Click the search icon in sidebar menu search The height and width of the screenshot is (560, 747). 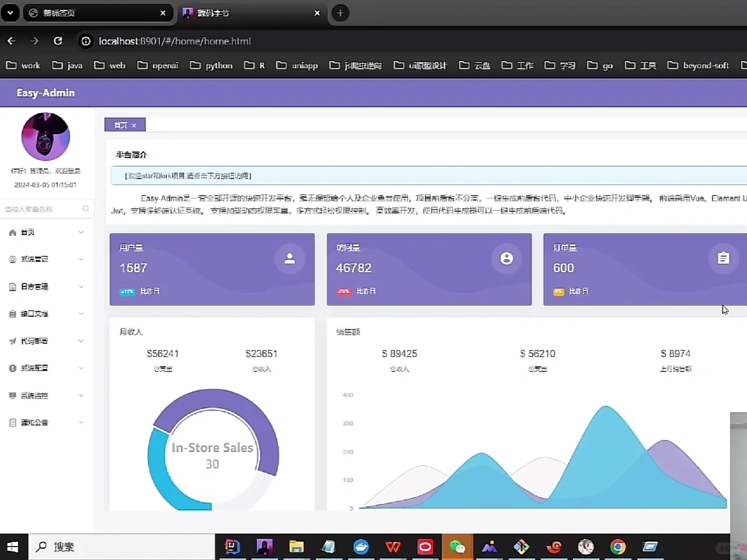pos(86,209)
